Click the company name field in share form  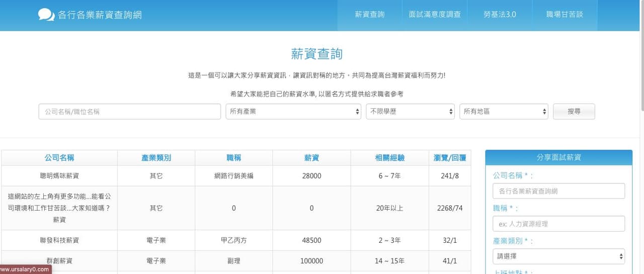click(x=558, y=191)
